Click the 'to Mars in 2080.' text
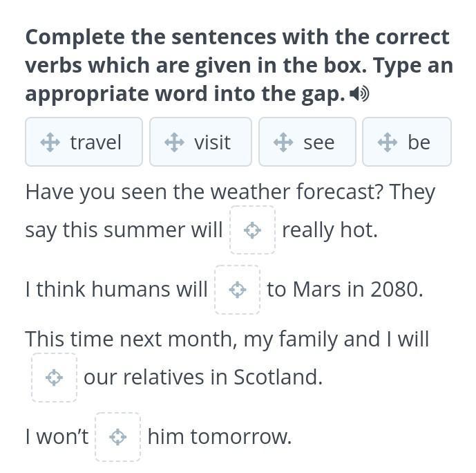Image resolution: width=476 pixels, height=473 pixels. (345, 289)
